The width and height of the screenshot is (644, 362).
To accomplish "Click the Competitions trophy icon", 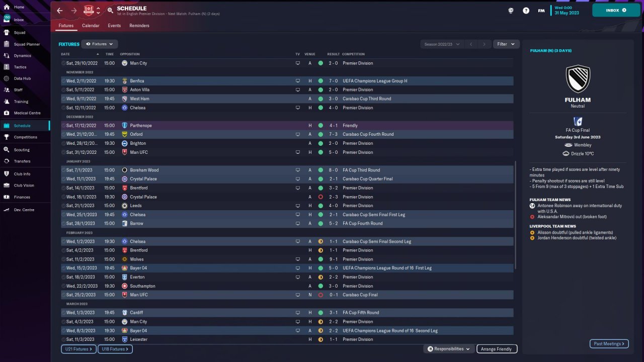I will [7, 137].
